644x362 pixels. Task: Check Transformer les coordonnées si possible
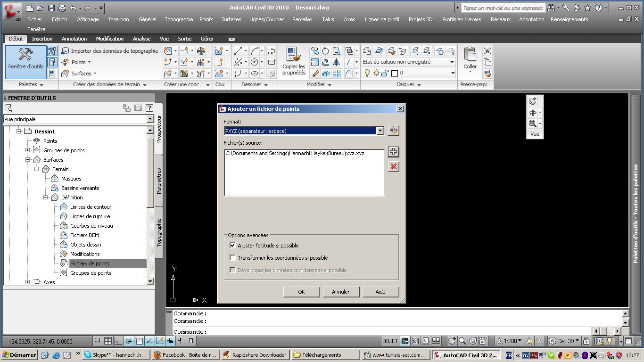pyautogui.click(x=232, y=257)
